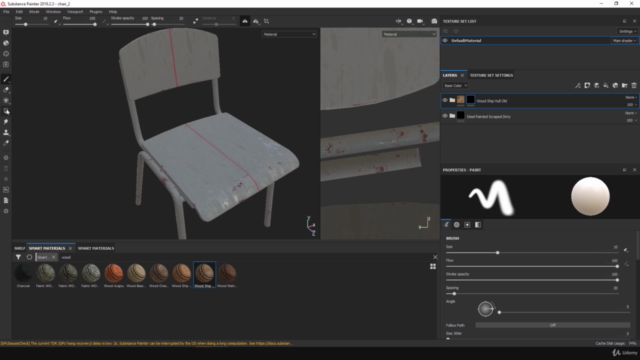The height and width of the screenshot is (360, 640).
Task: Close the Shelf panel with X
Action: click(435, 257)
